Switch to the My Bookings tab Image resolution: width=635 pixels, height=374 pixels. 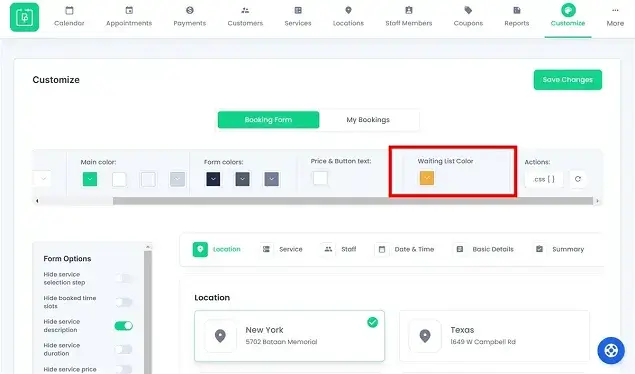pos(368,120)
